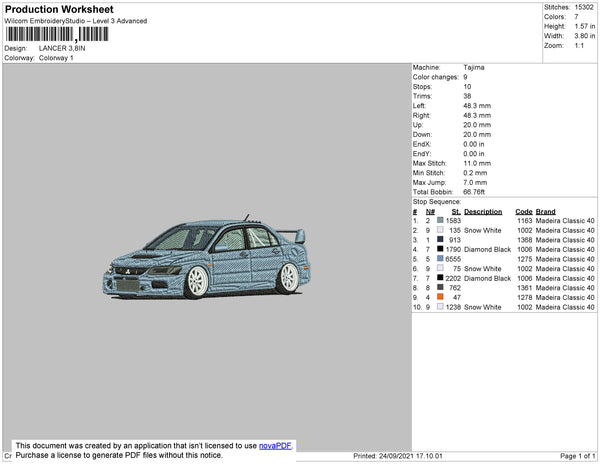Click Total Bobbin value 66.76ft
Screen dimensions: 600x464
(x=474, y=192)
